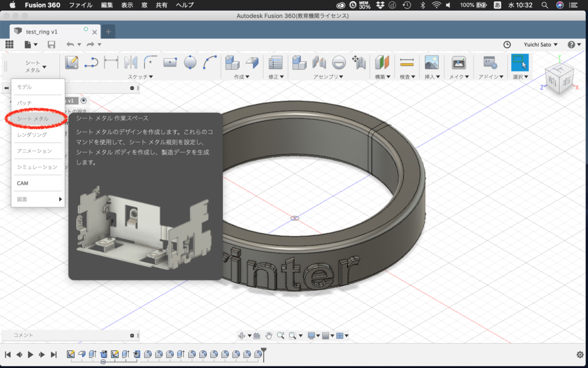Select the Arc sketch tool

pyautogui.click(x=210, y=62)
